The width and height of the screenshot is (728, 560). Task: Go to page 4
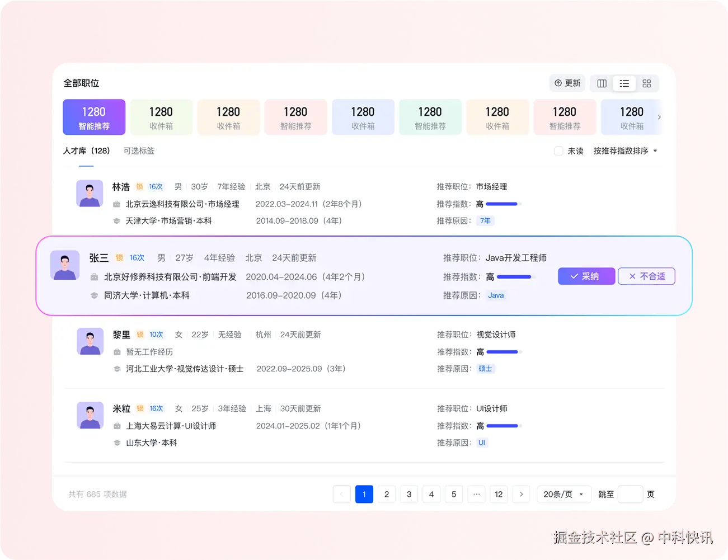[431, 494]
